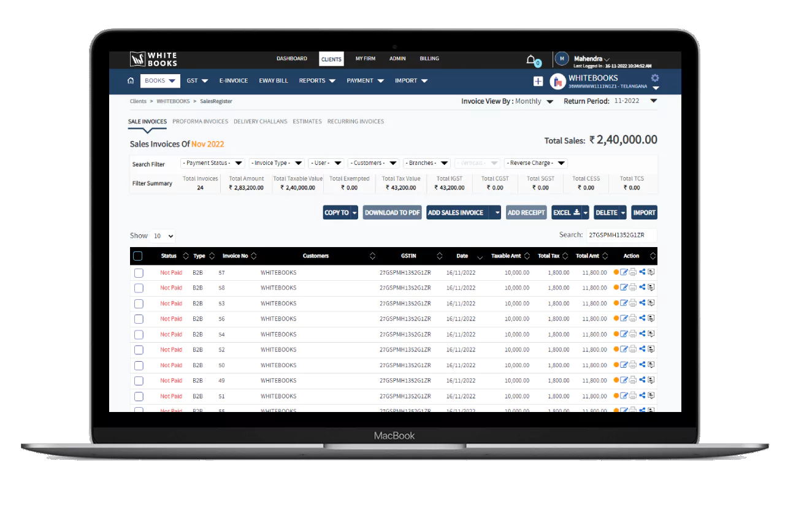Open comments icon for invoice 51
812x515 pixels.
[x=651, y=396]
